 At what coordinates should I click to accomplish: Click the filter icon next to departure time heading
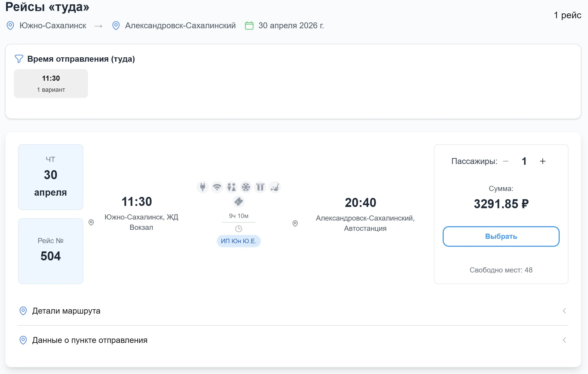click(x=19, y=59)
